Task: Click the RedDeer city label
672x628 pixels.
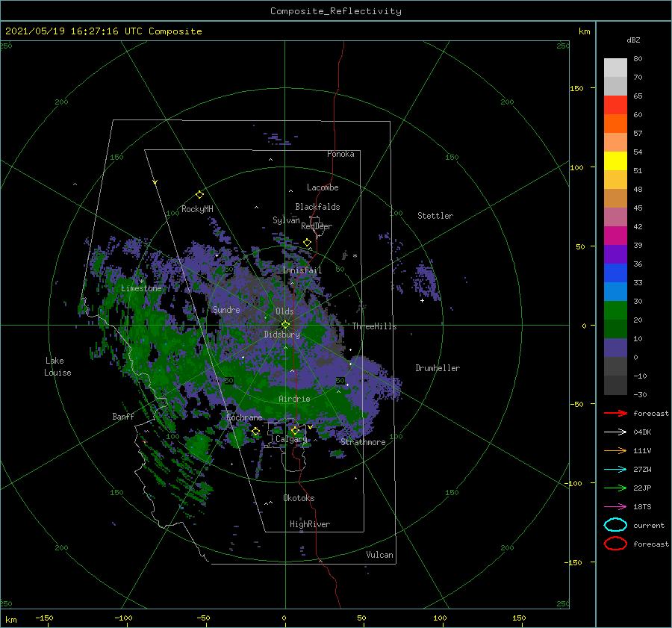Action: pos(317,226)
